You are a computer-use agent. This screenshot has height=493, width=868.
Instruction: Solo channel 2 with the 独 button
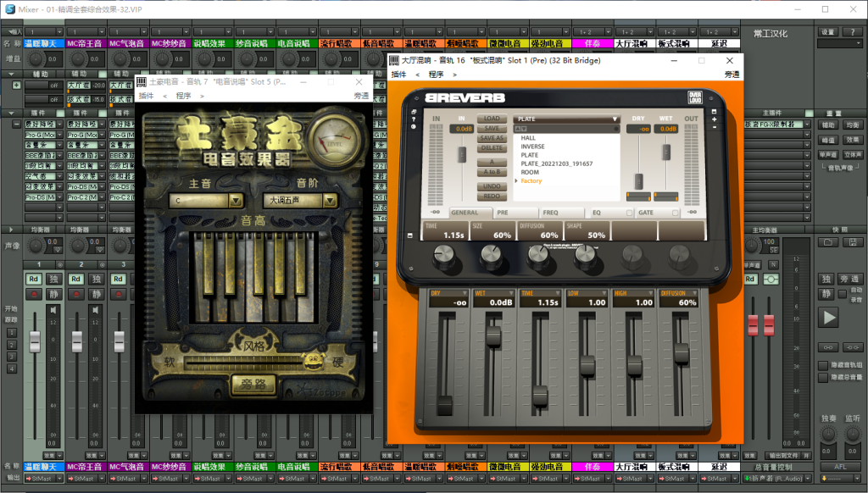tap(97, 279)
